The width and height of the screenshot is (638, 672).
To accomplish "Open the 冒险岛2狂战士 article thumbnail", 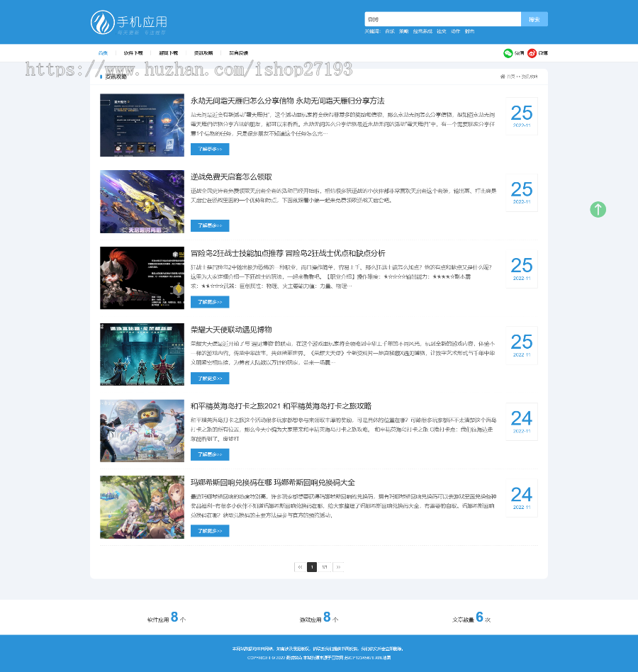I will pos(142,278).
